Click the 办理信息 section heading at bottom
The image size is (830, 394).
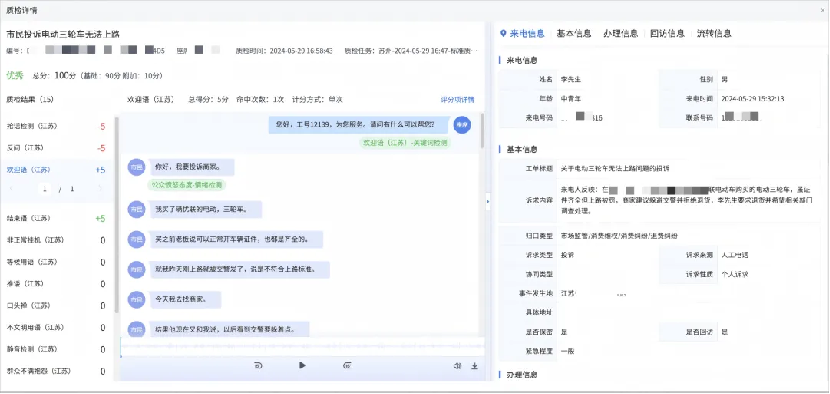[x=522, y=375]
